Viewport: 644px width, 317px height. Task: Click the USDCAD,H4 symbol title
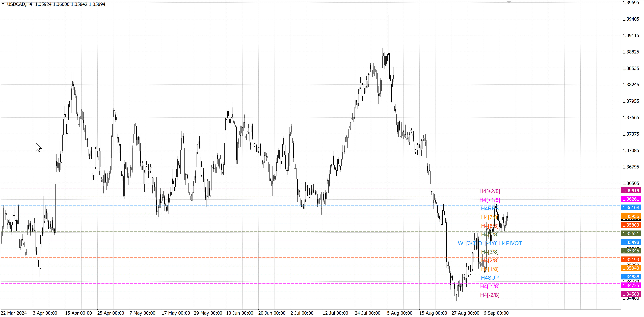19,4
